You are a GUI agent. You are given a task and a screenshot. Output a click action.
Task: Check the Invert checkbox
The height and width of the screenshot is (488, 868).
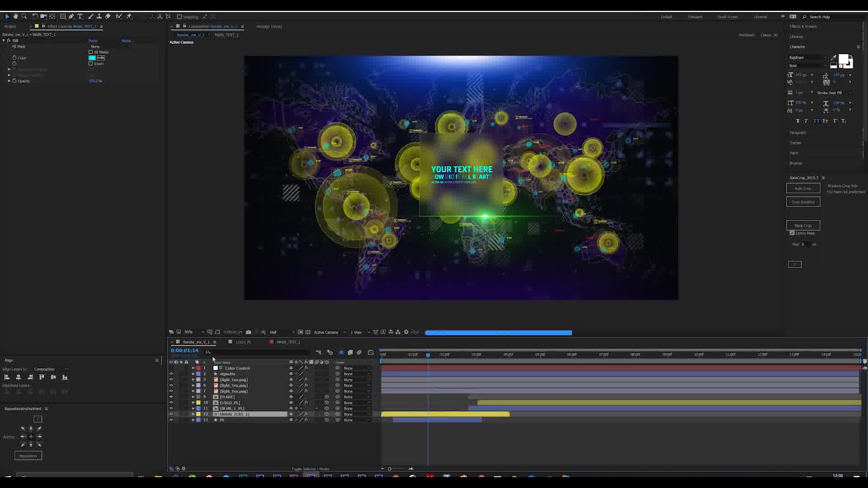tap(90, 64)
